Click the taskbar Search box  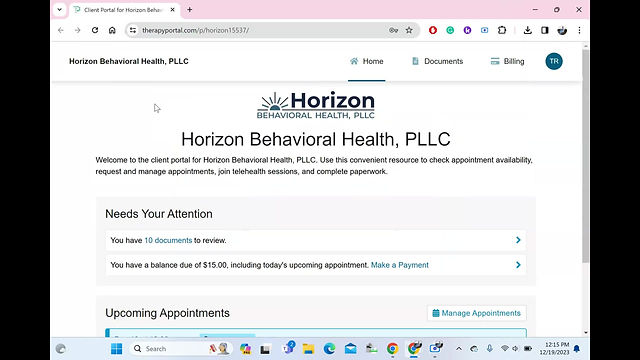(x=180, y=349)
